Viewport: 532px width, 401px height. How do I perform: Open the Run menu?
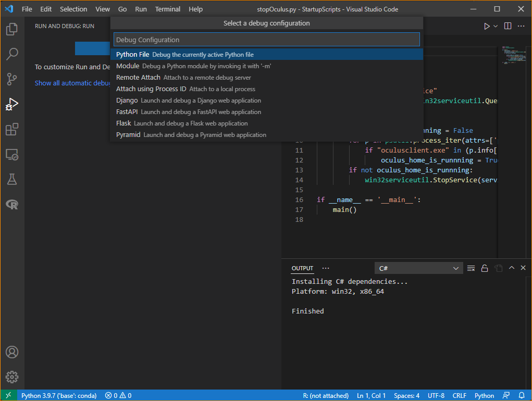click(x=141, y=9)
